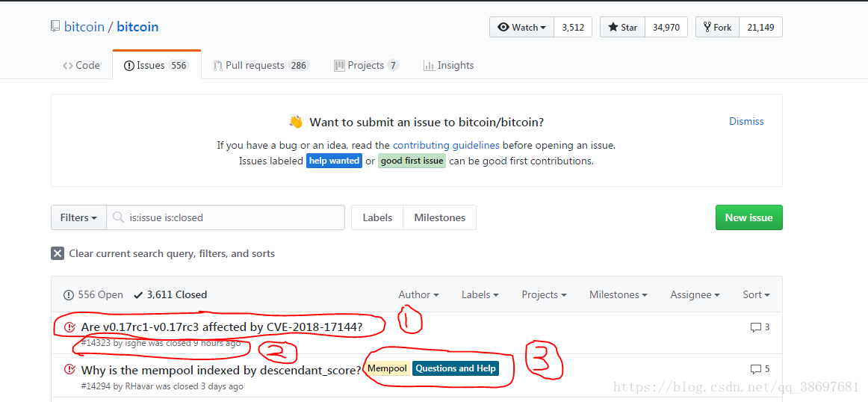The width and height of the screenshot is (868, 402).
Task: Click the Star icon in Star button
Action: click(x=613, y=27)
